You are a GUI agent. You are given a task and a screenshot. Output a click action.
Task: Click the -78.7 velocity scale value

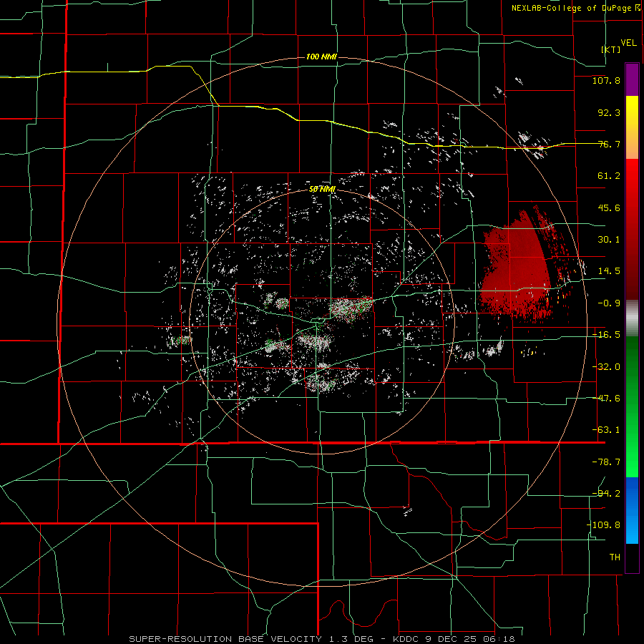(x=606, y=462)
